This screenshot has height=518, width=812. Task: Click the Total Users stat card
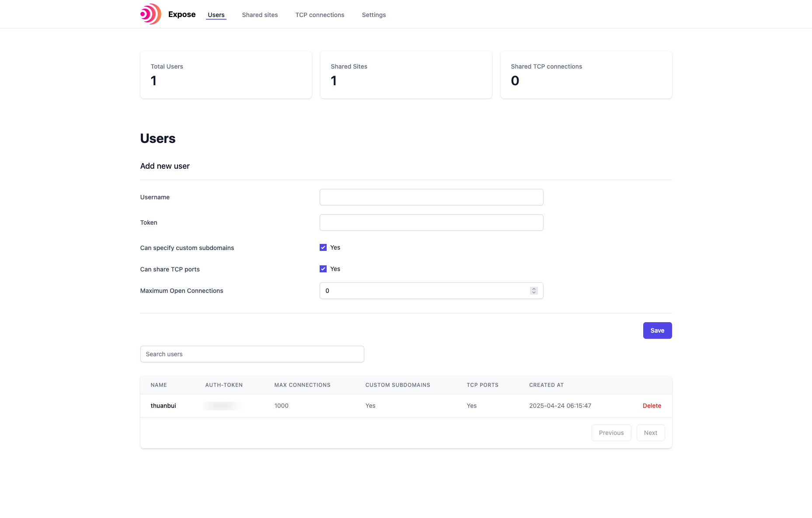pyautogui.click(x=226, y=75)
